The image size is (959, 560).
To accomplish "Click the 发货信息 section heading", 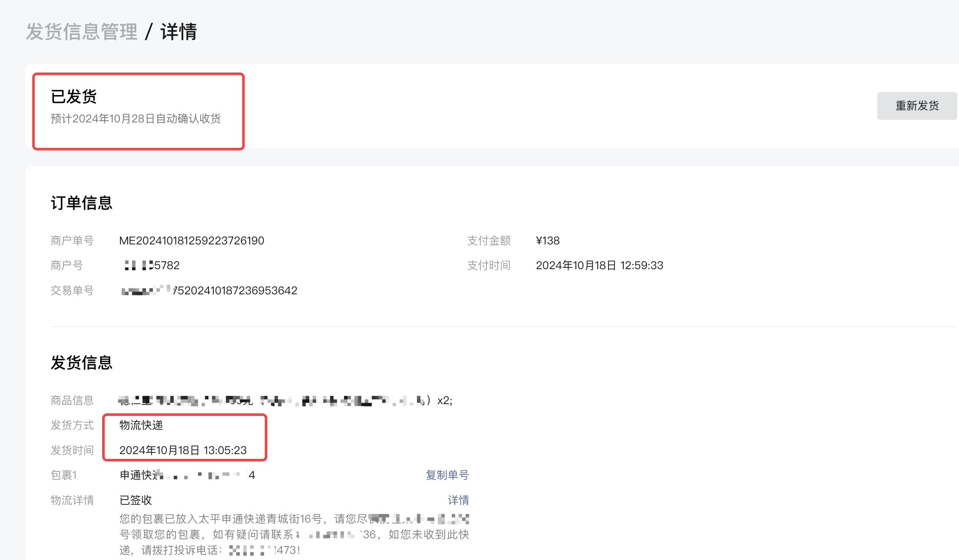I will pyautogui.click(x=81, y=362).
